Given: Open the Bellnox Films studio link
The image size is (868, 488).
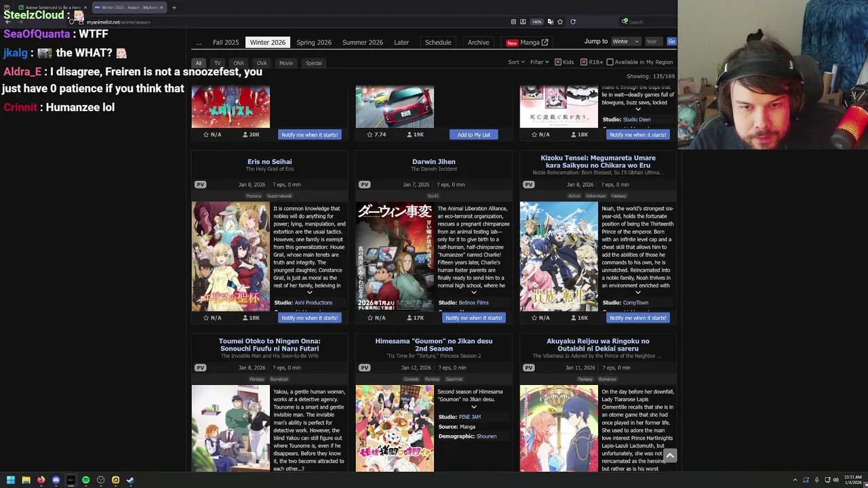Looking at the screenshot, I should [473, 302].
